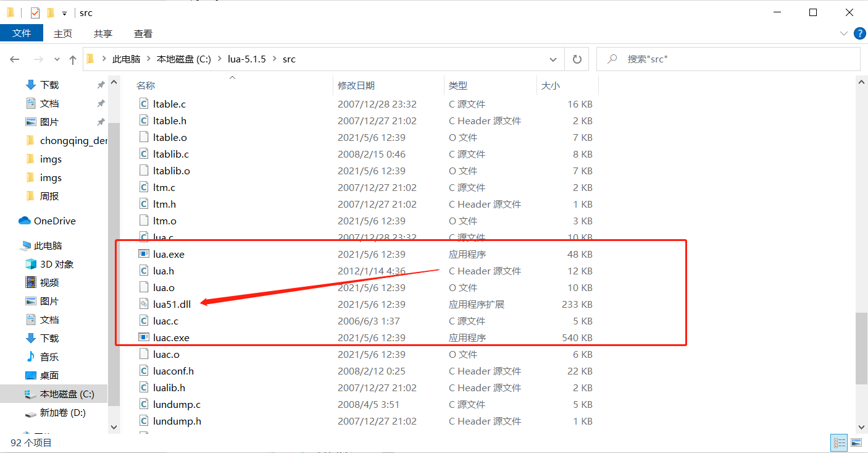Open the Help question mark icon
Viewport: 868px width, 453px height.
coord(859,33)
